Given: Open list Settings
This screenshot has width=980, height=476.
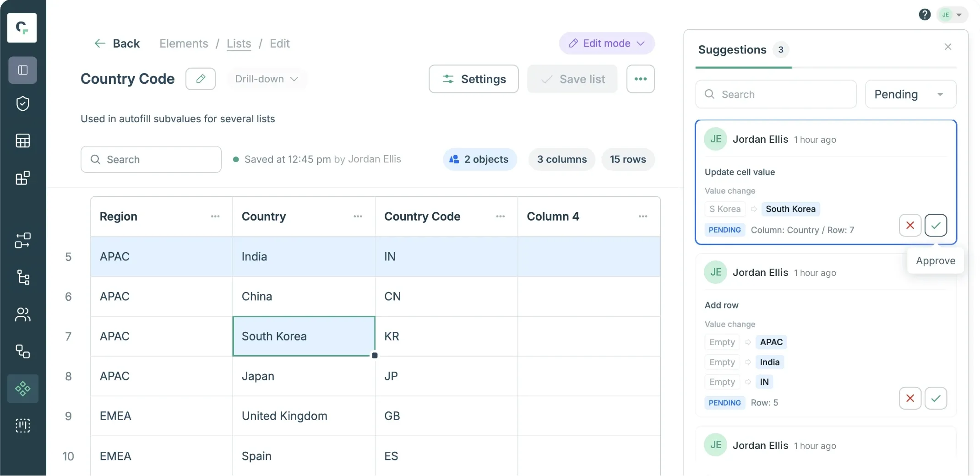Looking at the screenshot, I should coord(474,79).
